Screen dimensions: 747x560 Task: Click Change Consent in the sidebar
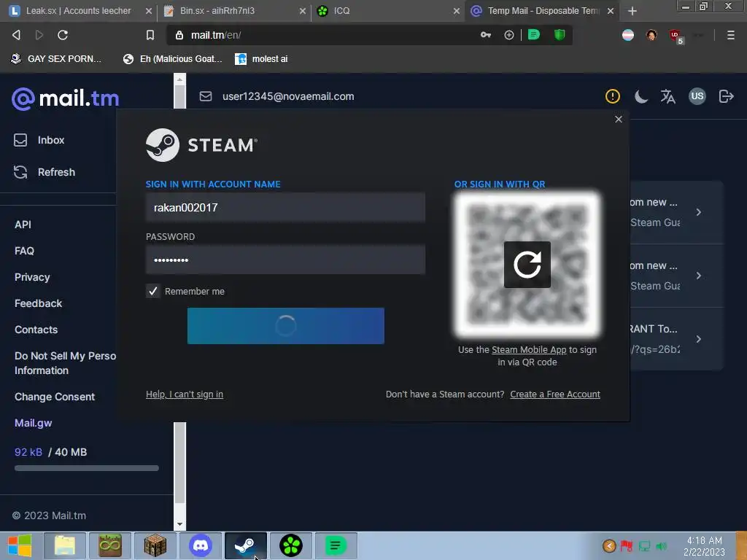[55, 397]
